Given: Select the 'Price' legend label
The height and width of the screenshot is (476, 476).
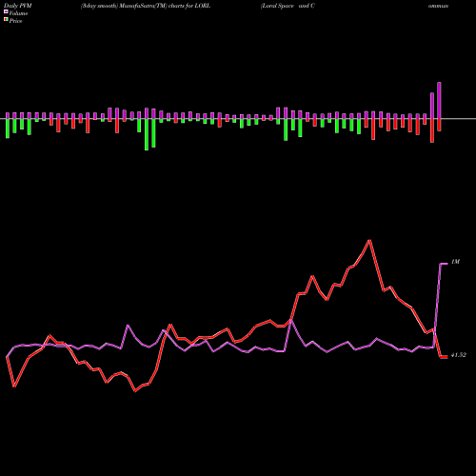Looking at the screenshot, I should tap(15, 21).
